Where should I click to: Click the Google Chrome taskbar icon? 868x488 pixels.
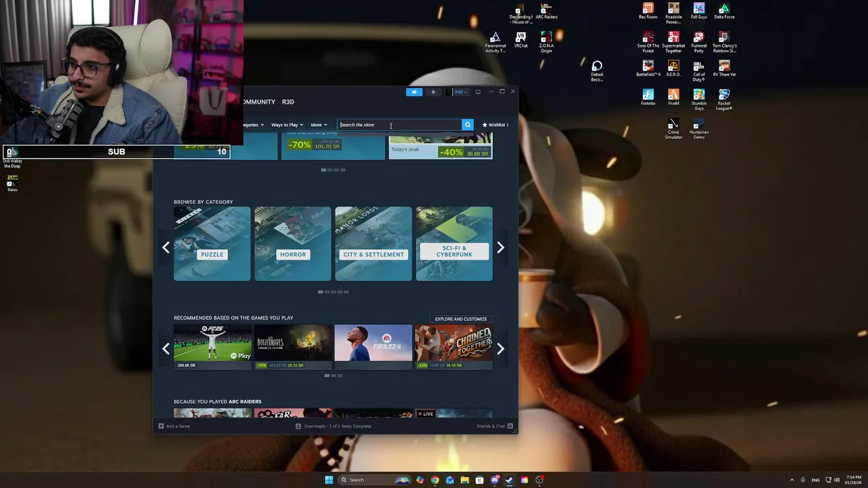(435, 480)
